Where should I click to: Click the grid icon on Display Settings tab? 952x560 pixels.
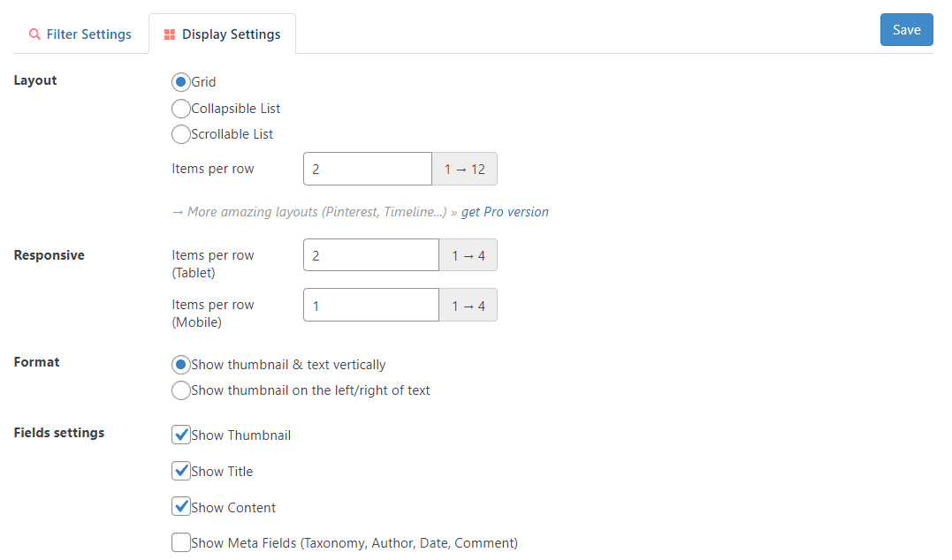pos(168,34)
